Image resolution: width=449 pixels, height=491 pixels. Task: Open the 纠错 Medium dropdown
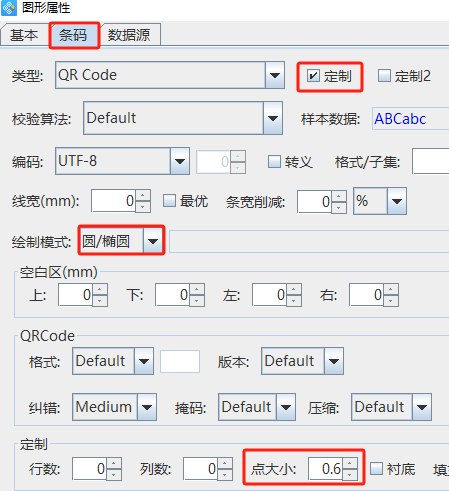(x=147, y=407)
